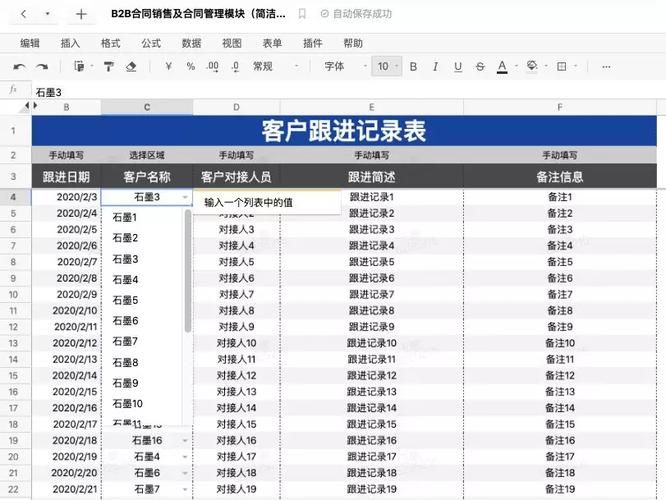Open the dropdown arrow for the 石墨4 cell in row 20
The image size is (666, 500).
185,457
